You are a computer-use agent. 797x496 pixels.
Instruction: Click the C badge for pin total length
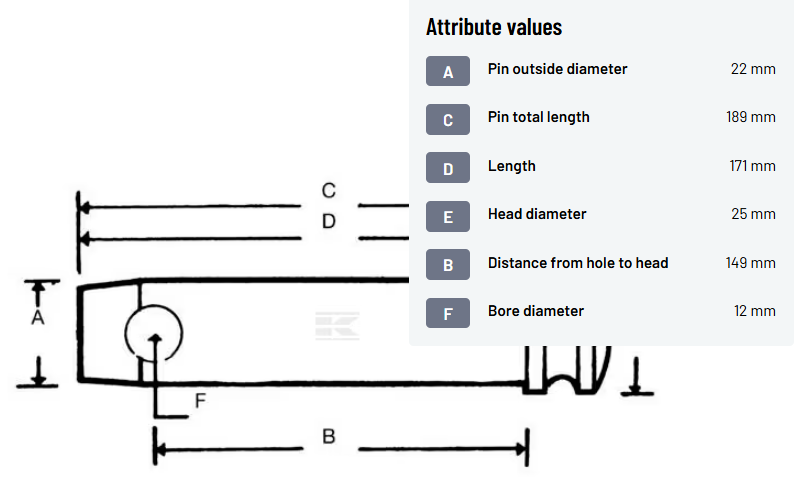448,120
